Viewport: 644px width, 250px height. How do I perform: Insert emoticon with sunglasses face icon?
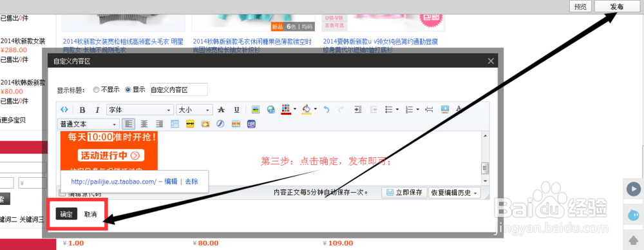(x=190, y=124)
